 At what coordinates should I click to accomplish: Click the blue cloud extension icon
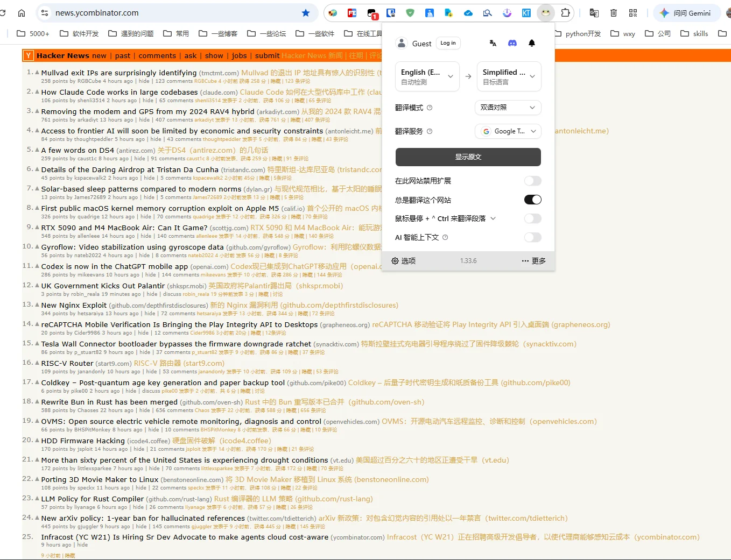coord(468,13)
